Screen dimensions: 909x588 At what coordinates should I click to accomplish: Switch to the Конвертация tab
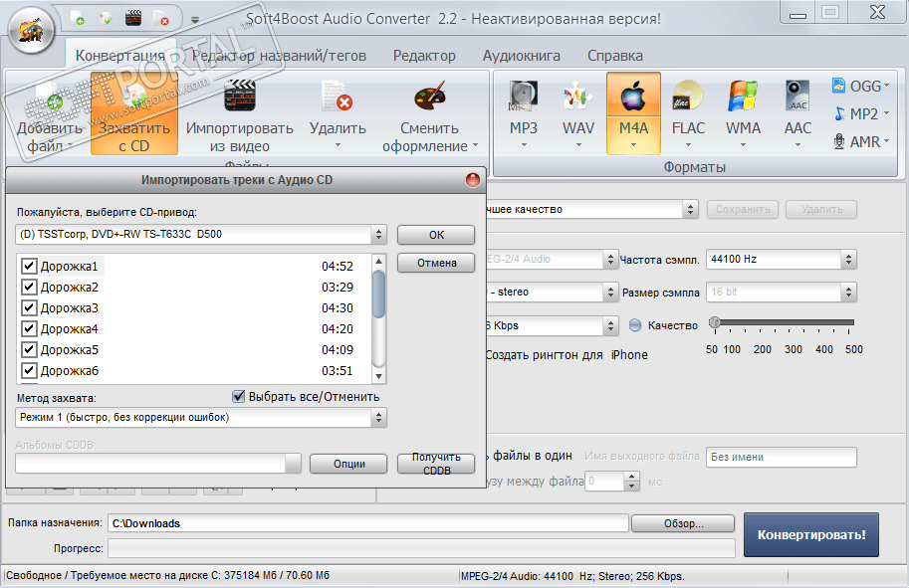click(x=120, y=56)
